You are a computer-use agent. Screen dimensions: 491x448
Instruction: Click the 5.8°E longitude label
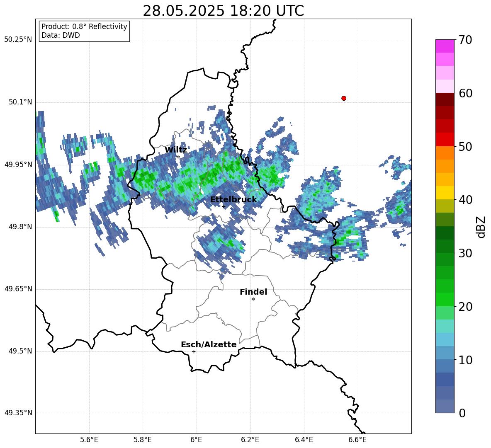point(143,440)
